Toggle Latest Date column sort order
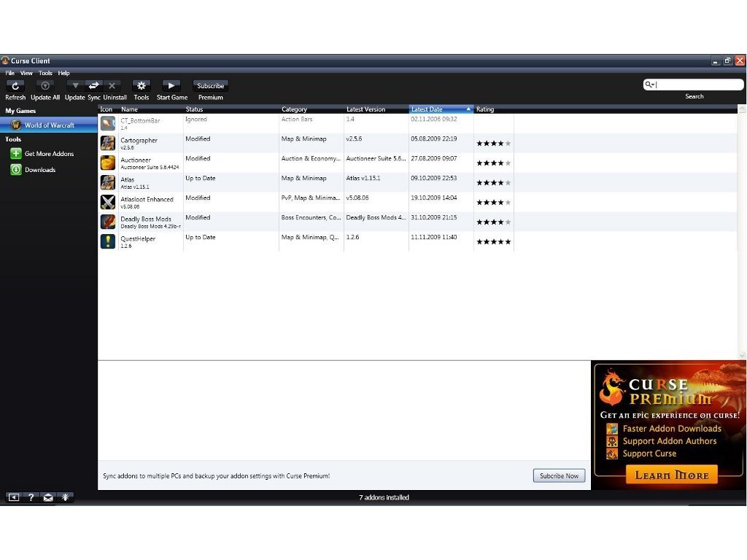The height and width of the screenshot is (560, 747). coord(441,109)
